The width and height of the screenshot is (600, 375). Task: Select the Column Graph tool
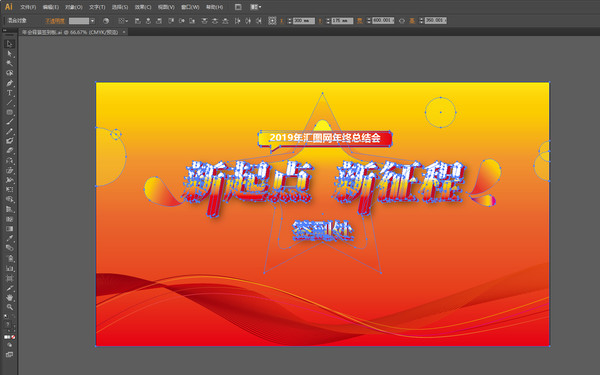10,268
